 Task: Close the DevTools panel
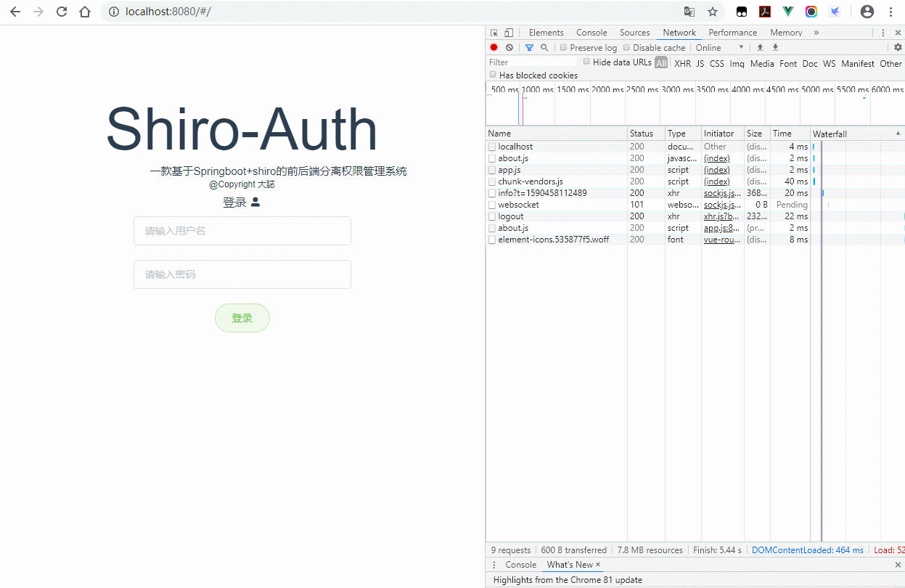(x=898, y=33)
